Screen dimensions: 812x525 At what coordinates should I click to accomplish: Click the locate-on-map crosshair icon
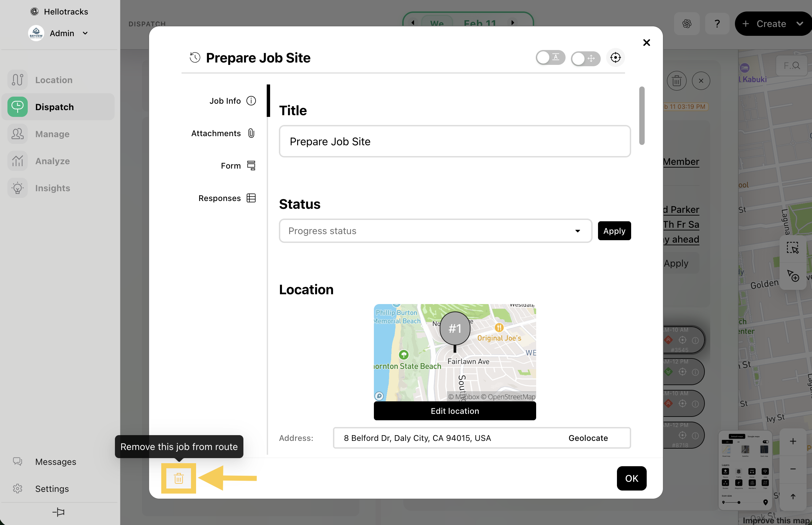[x=615, y=58]
